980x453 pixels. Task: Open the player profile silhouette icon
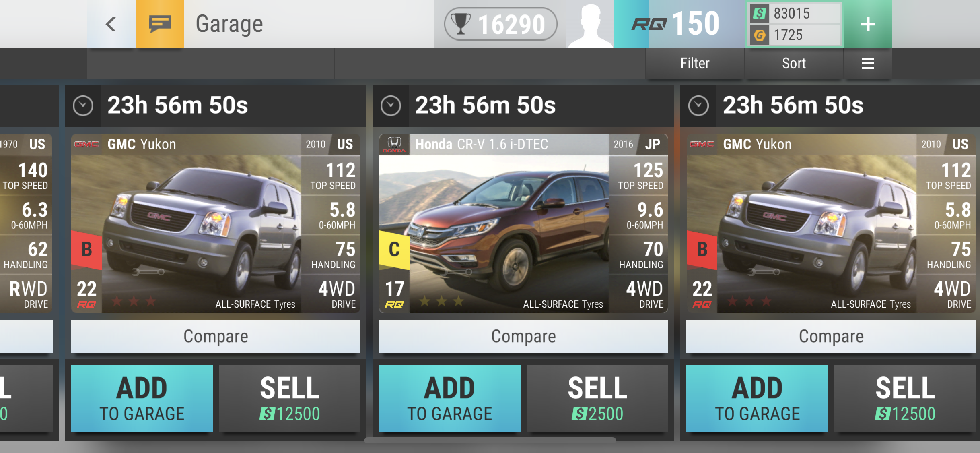[590, 24]
